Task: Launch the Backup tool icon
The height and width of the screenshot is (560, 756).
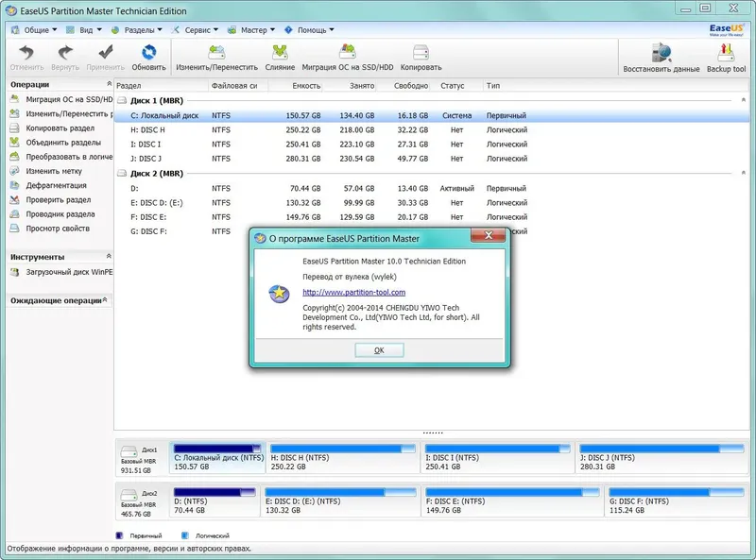Action: [x=726, y=53]
